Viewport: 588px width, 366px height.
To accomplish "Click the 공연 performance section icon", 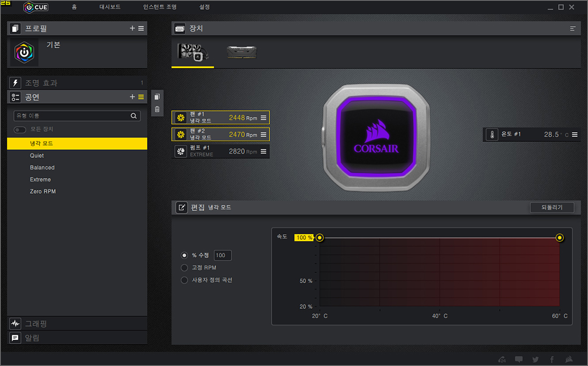I will pyautogui.click(x=15, y=97).
